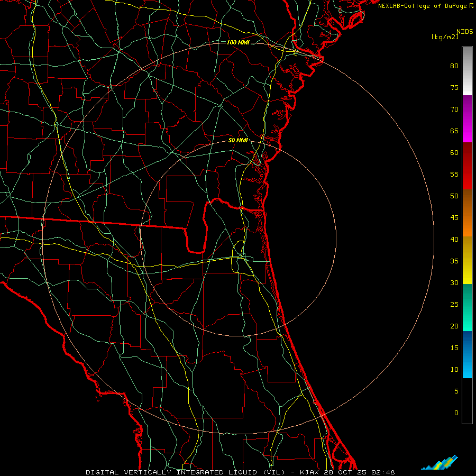Click the gray-white segment of the VIL scale
The width and height of the screenshot is (476, 476).
pyautogui.click(x=467, y=71)
